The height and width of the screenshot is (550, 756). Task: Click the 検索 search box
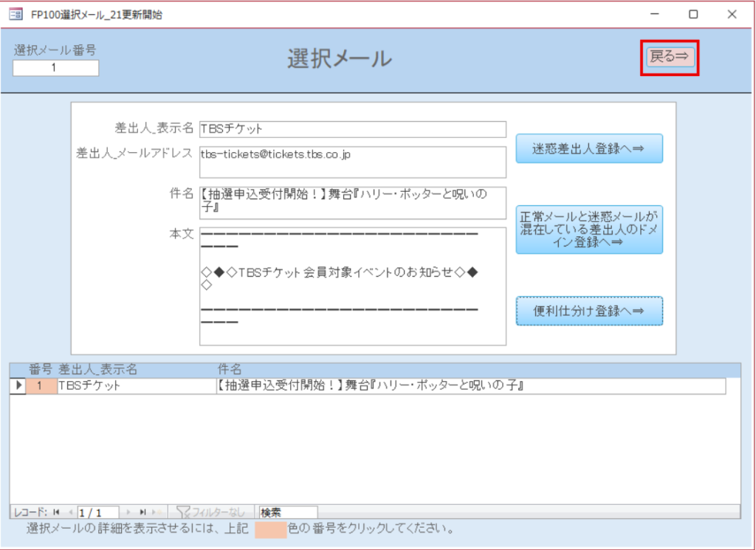pyautogui.click(x=287, y=512)
